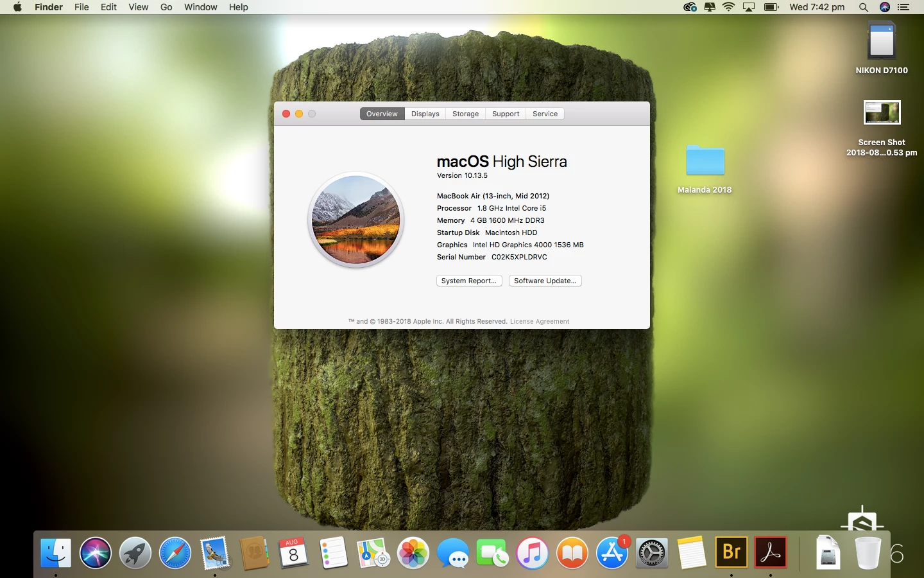
Task: Open Spotlight search magnifier
Action: coord(864,7)
